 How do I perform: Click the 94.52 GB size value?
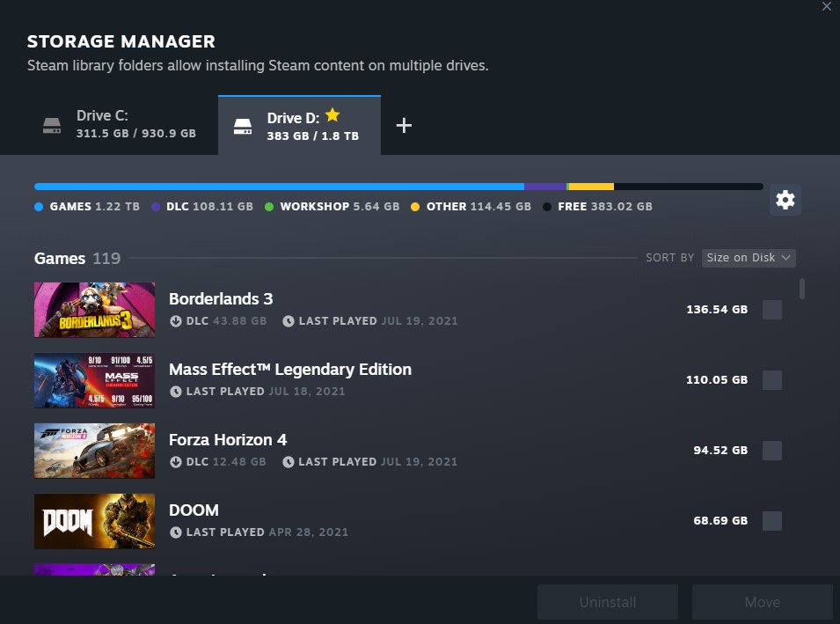tap(720, 451)
